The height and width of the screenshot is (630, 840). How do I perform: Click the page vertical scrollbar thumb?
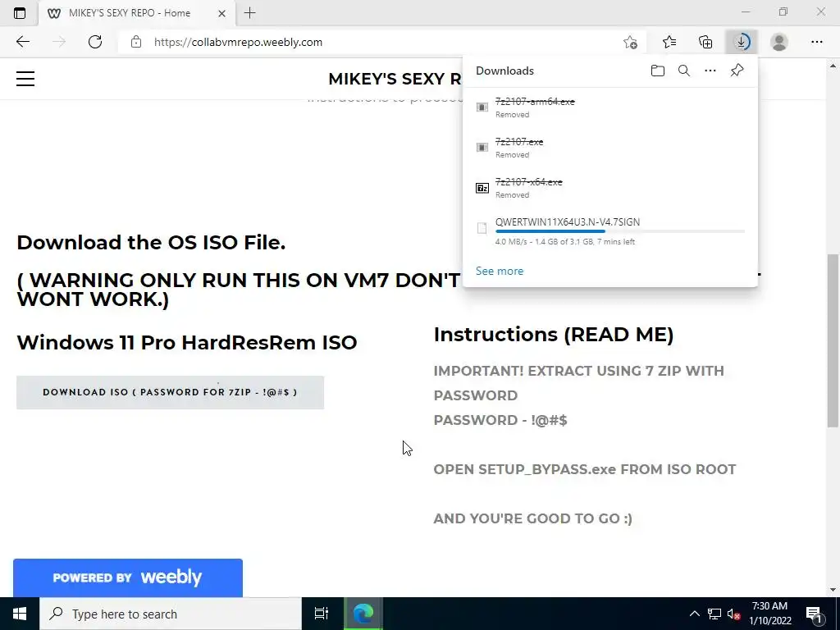click(x=833, y=340)
